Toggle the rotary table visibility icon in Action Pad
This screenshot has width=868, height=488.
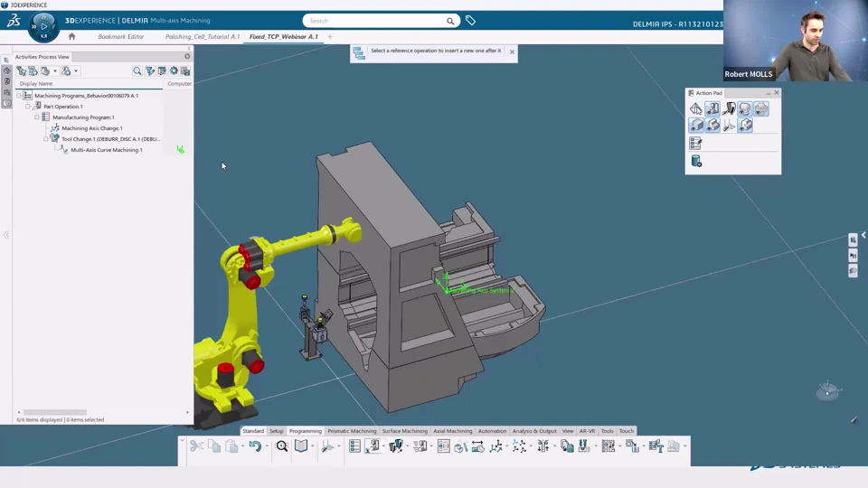(761, 109)
